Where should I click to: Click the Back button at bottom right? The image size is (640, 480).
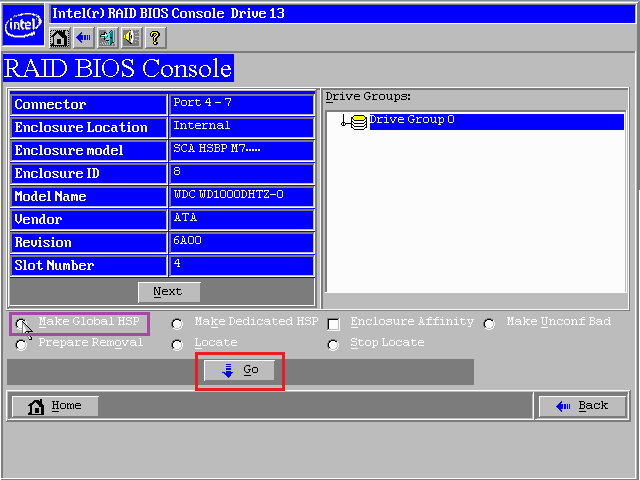583,407
